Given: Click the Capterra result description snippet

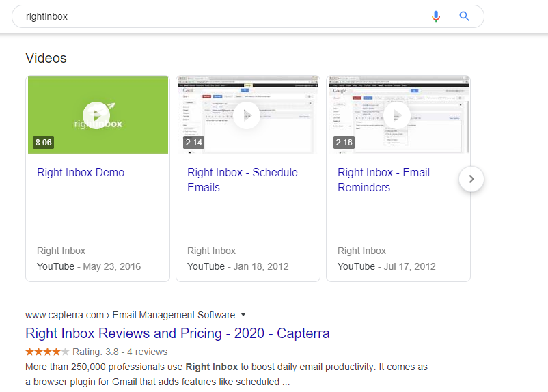Looking at the screenshot, I should pos(226,374).
